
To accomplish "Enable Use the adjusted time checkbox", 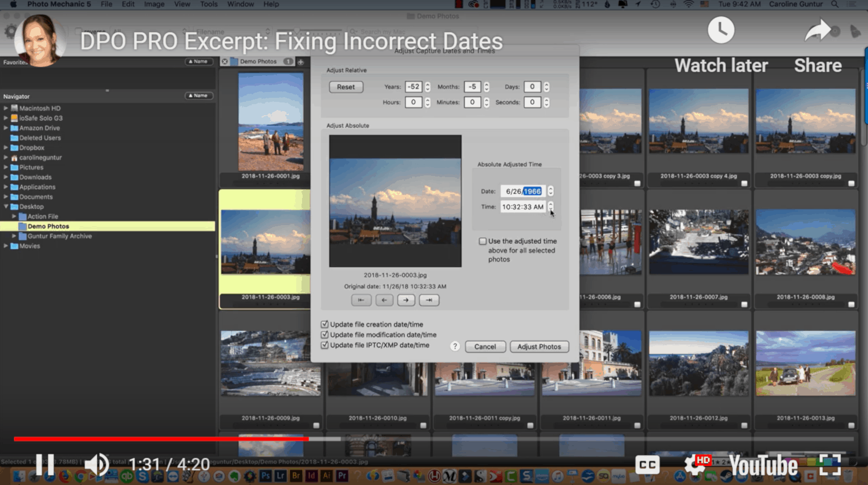I will pos(483,241).
